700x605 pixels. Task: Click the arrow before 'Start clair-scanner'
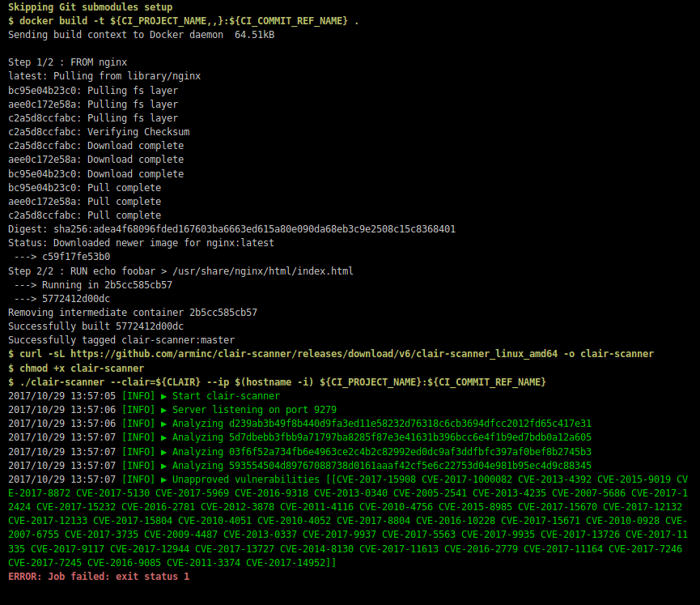point(164,396)
